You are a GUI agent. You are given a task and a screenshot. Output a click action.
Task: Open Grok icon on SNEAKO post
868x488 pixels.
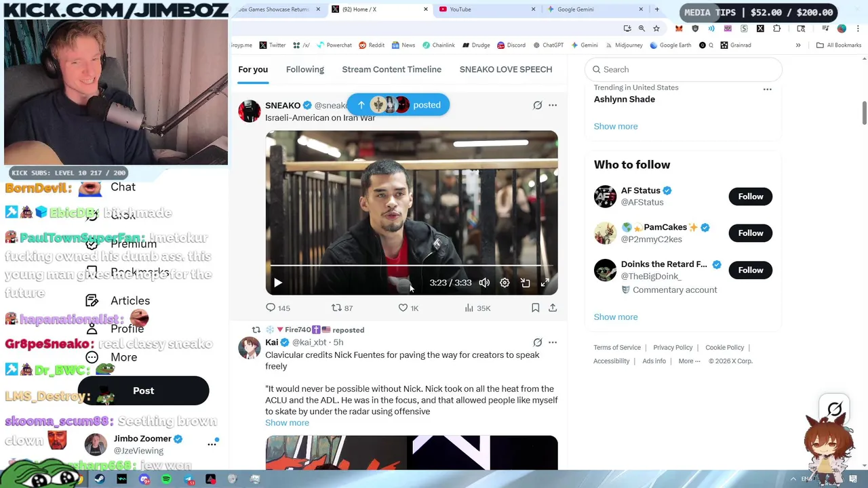point(537,105)
